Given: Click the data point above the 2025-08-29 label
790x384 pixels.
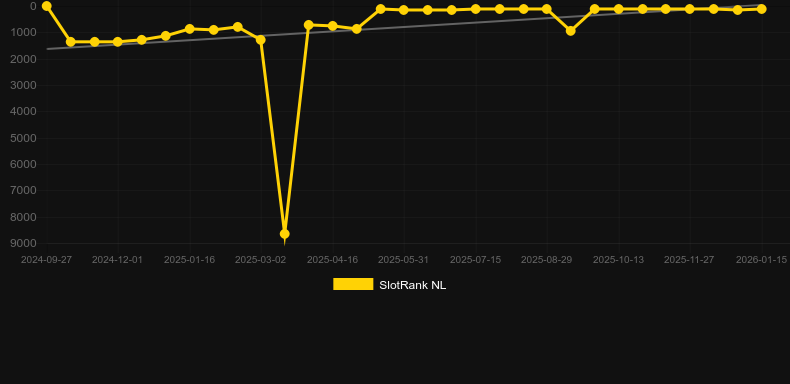Looking at the screenshot, I should pyautogui.click(x=547, y=9).
